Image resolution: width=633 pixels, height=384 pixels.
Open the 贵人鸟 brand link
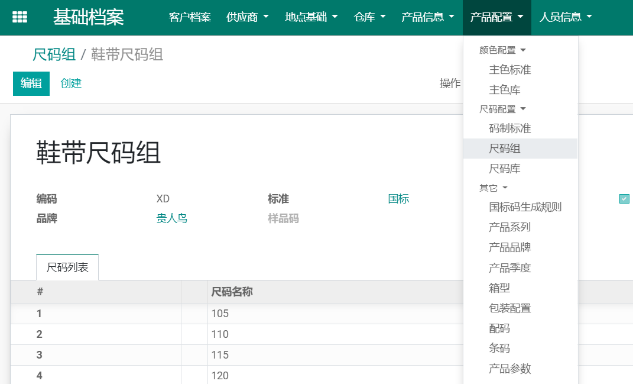pos(172,218)
